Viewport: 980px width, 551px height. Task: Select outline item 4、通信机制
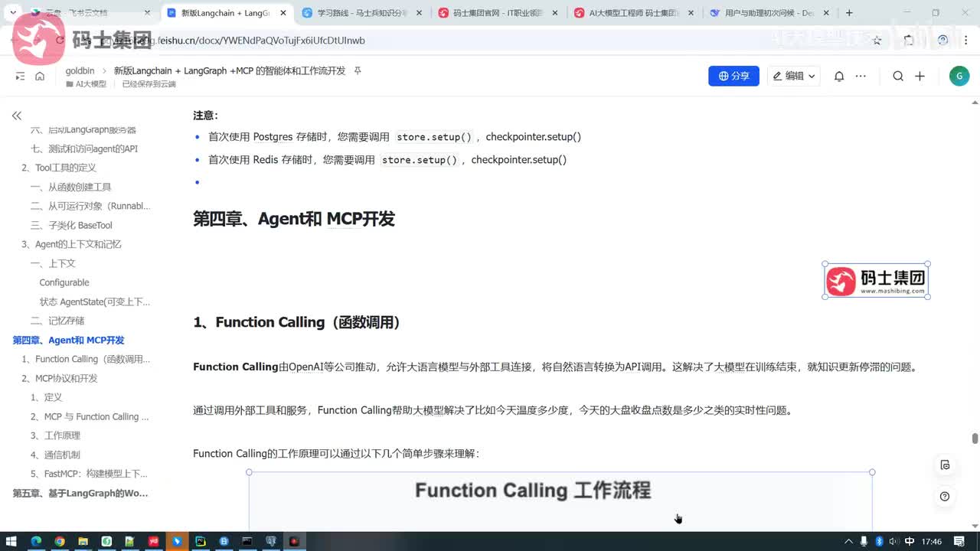55,455
